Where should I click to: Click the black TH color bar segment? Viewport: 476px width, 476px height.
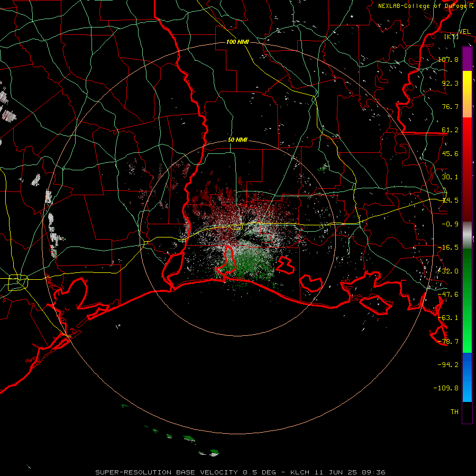[467, 412]
